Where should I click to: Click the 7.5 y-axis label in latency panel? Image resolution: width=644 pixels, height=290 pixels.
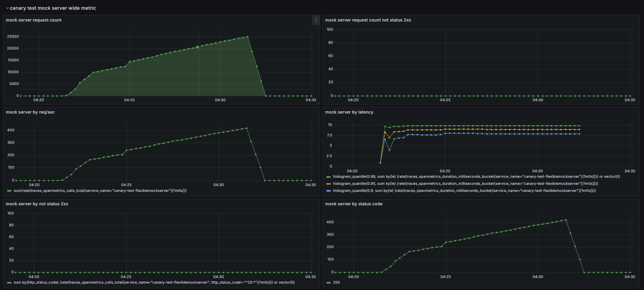[x=330, y=135]
